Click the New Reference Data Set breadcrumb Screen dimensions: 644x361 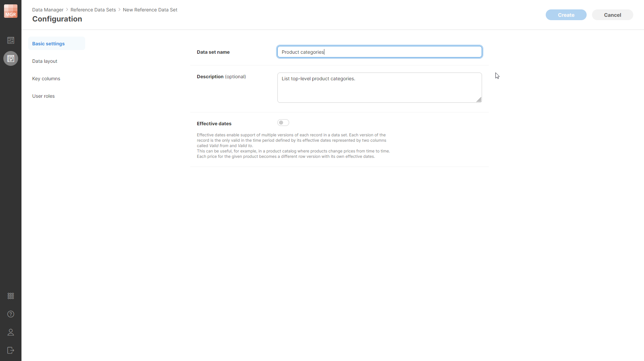150,10
